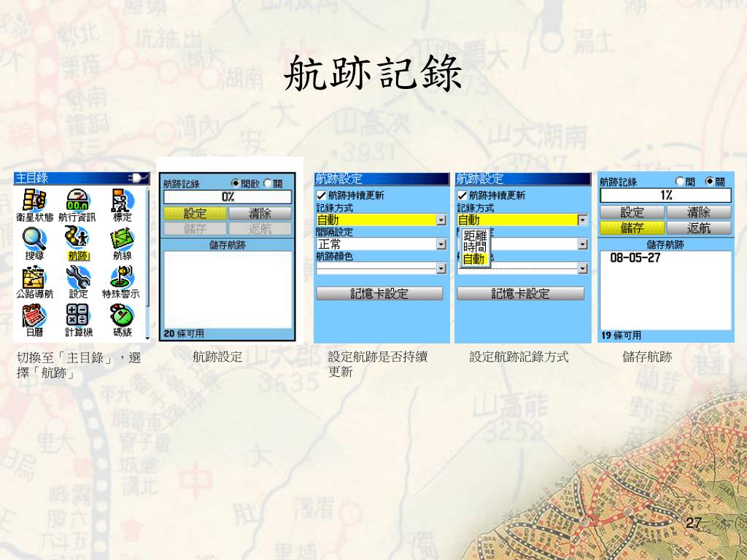Open 記錄方式 自動 dropdown in screen captioned 設定航跡是否持續更新

click(x=381, y=220)
